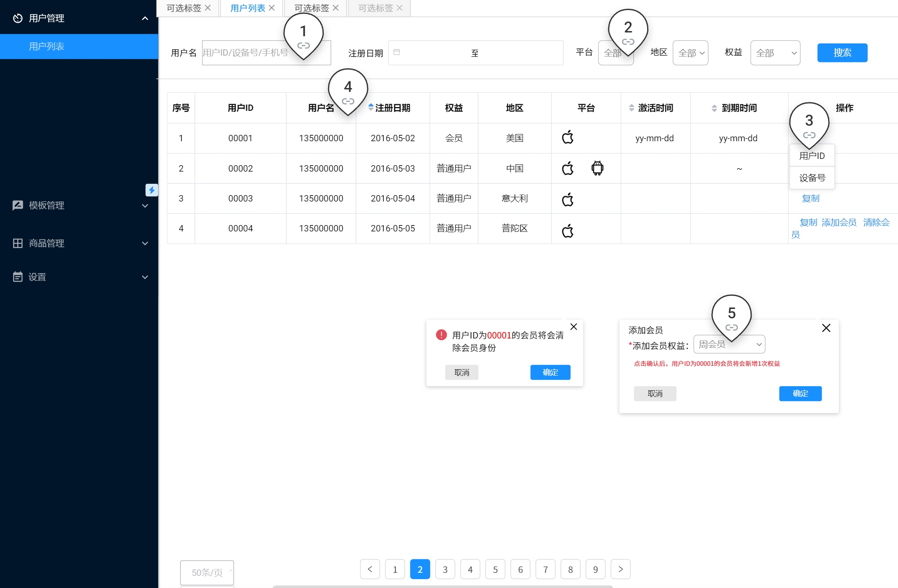
Task: Go to page 1
Action: coord(395,569)
